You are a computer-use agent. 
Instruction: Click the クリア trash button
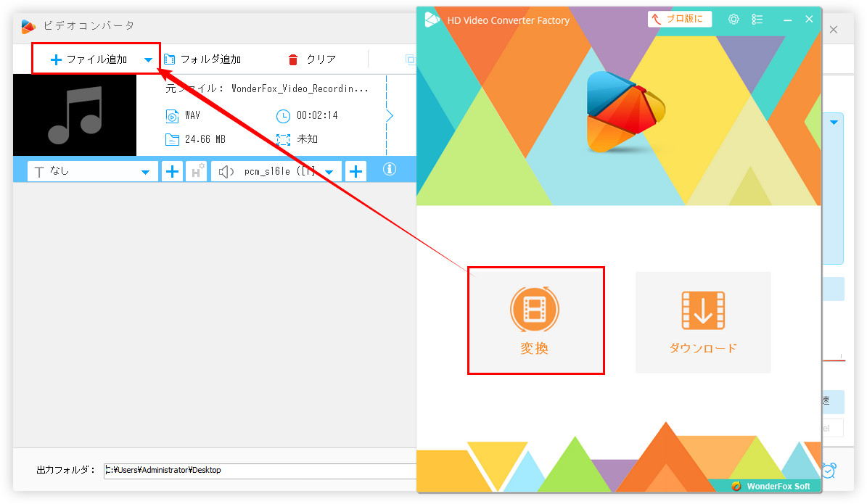click(312, 59)
